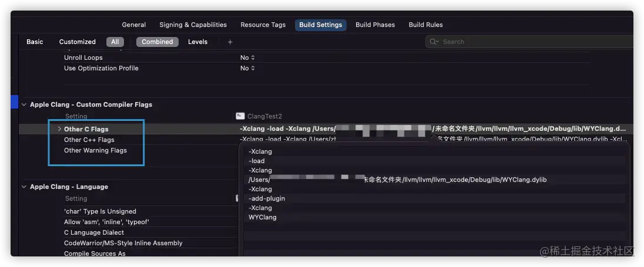644x267 pixels.
Task: Select the C Language Dialect setting
Action: pyautogui.click(x=93, y=232)
